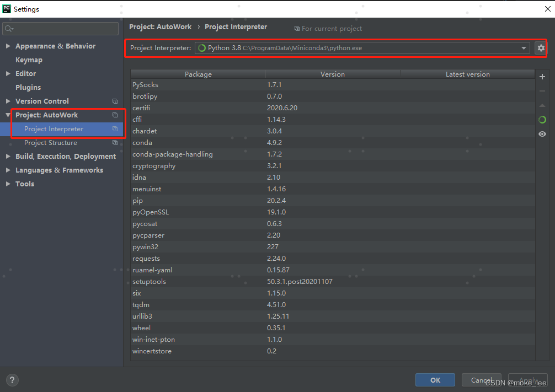Click the search magnifier icon
Viewport: 555px width, 392px height.
[x=9, y=29]
